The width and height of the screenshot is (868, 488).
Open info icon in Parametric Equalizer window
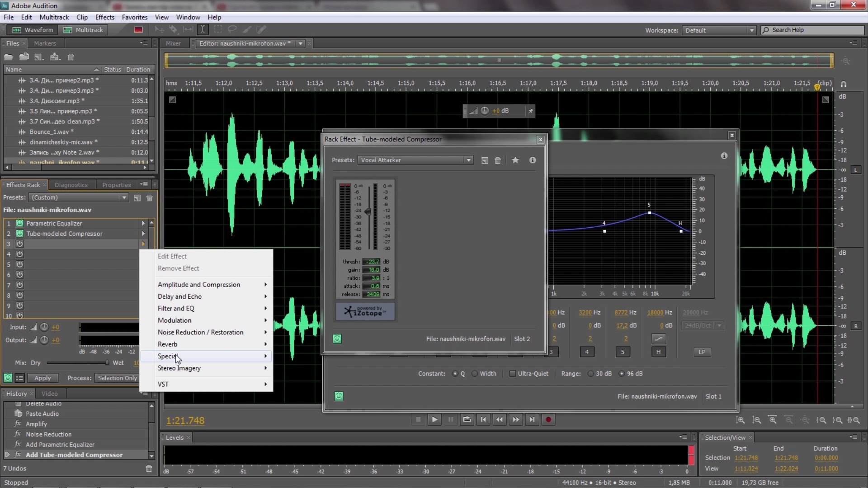(724, 156)
